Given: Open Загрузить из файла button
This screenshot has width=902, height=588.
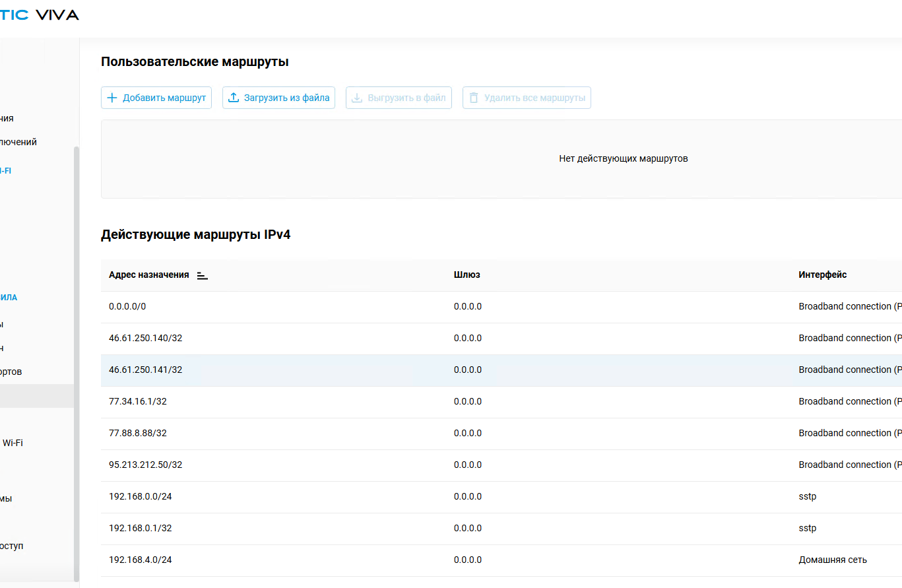Looking at the screenshot, I should click(278, 98).
